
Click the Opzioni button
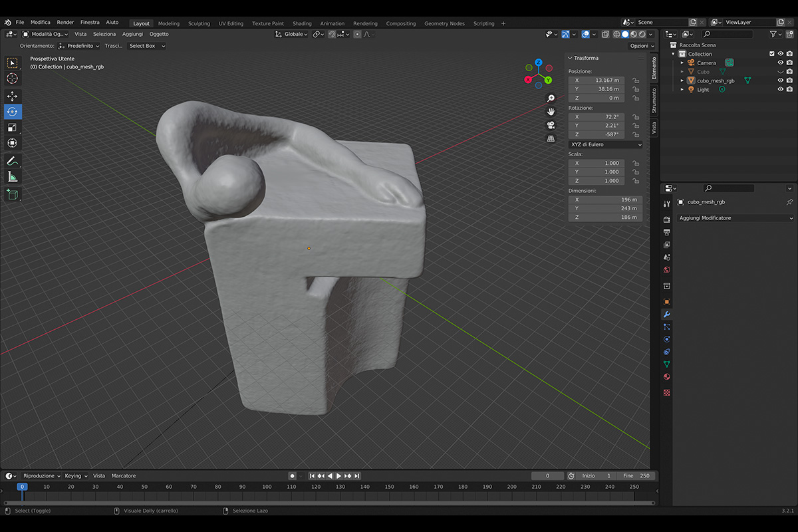pyautogui.click(x=640, y=46)
